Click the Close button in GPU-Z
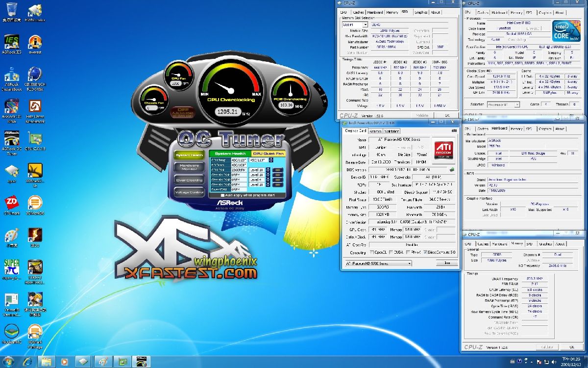The width and height of the screenshot is (588, 368). pyautogui.click(x=446, y=263)
